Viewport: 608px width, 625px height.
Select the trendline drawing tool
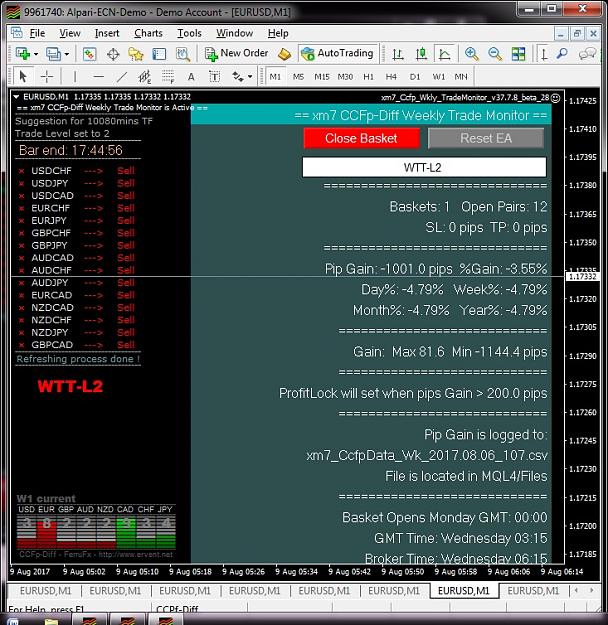122,77
